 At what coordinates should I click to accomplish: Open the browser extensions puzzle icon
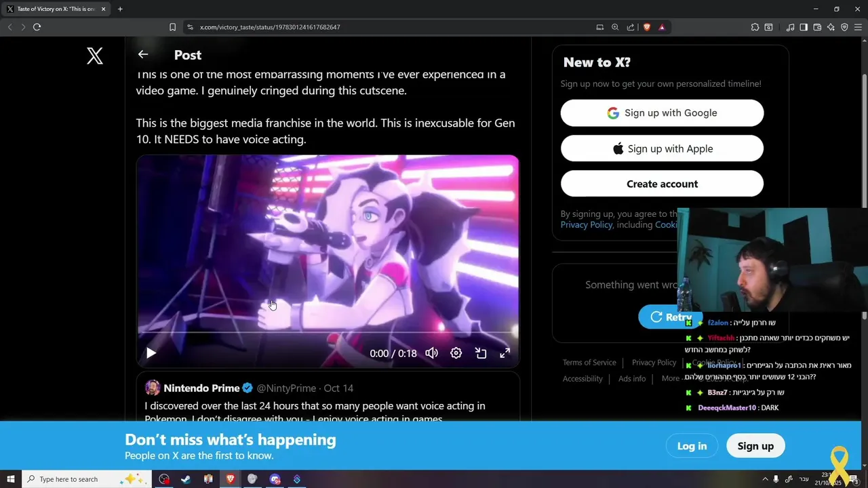point(755,27)
